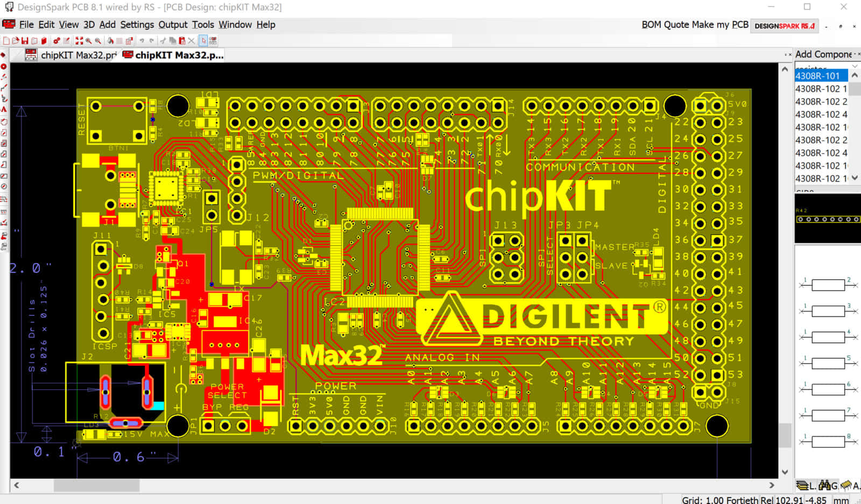The height and width of the screenshot is (504, 861).
Task: Click the Paste clipboard icon
Action: coord(182,41)
